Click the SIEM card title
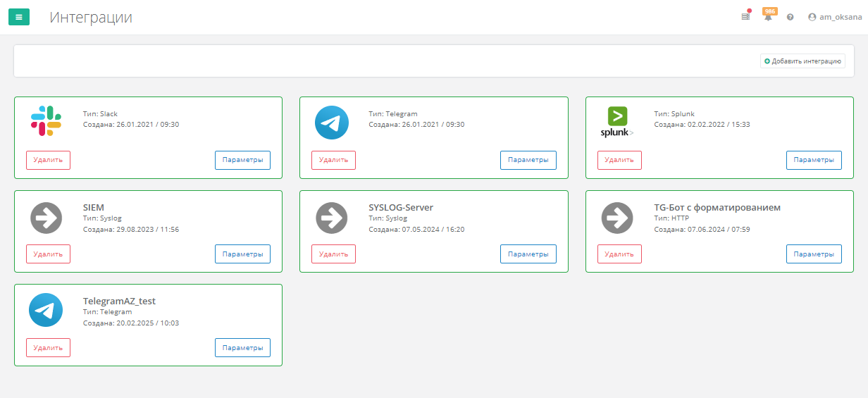This screenshot has width=868, height=398. [94, 207]
